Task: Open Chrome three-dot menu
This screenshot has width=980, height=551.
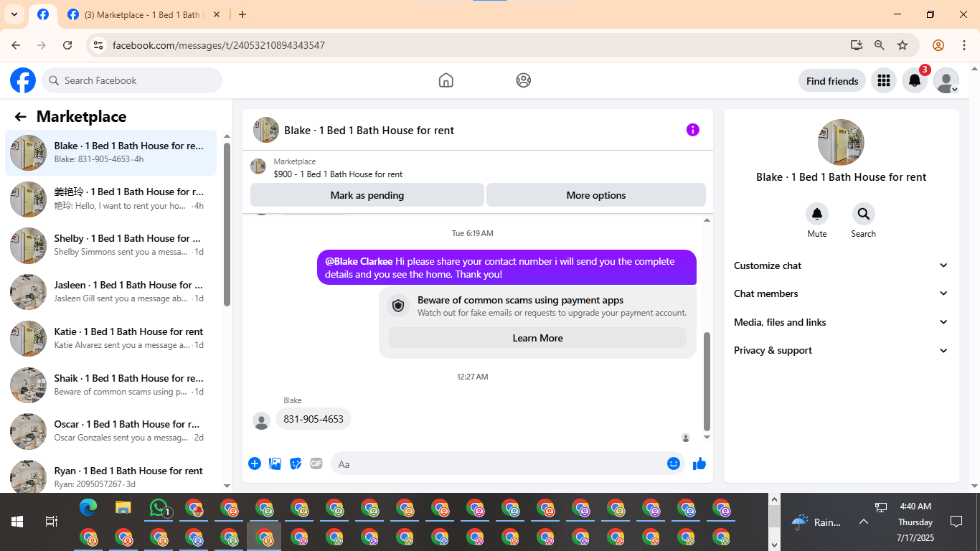Action: click(x=964, y=45)
